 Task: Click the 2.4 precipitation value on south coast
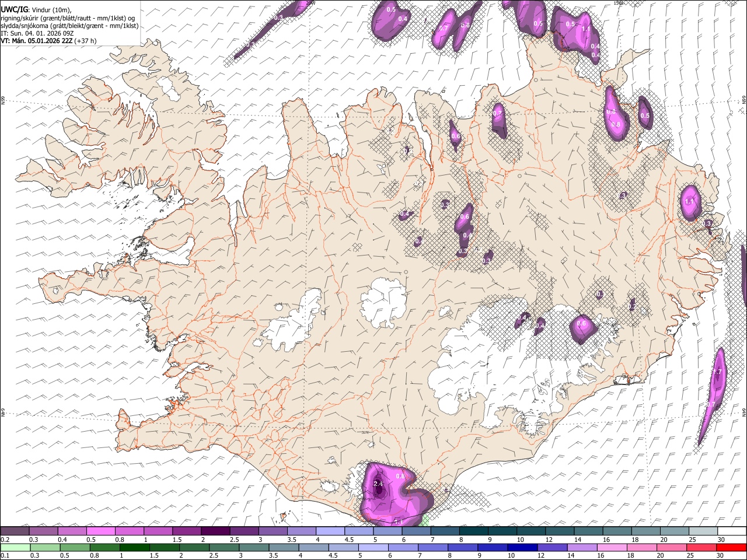[378, 484]
